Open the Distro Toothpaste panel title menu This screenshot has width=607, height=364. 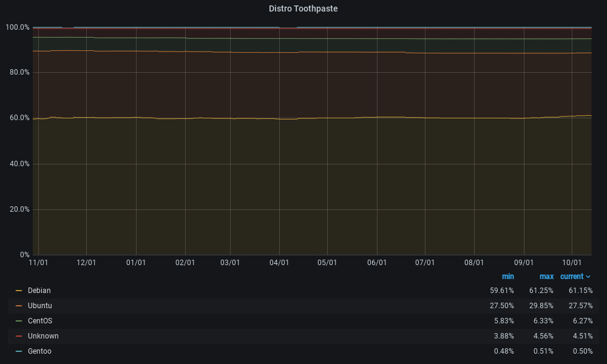pos(303,9)
